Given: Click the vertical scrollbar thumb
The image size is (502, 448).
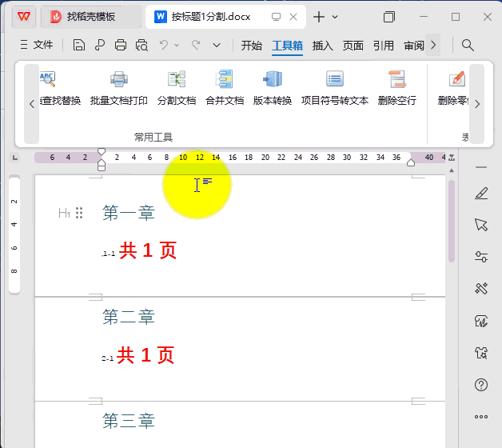Looking at the screenshot, I should tap(452, 220).
